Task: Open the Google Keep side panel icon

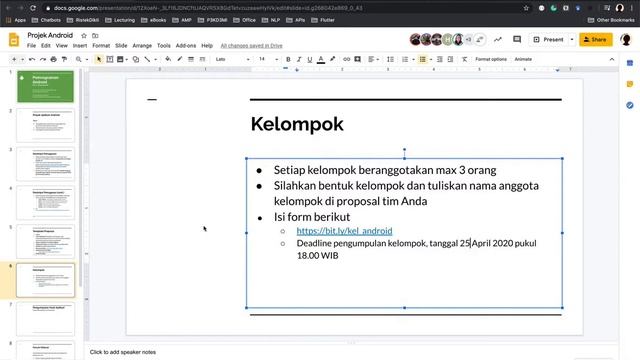Action: (x=630, y=84)
